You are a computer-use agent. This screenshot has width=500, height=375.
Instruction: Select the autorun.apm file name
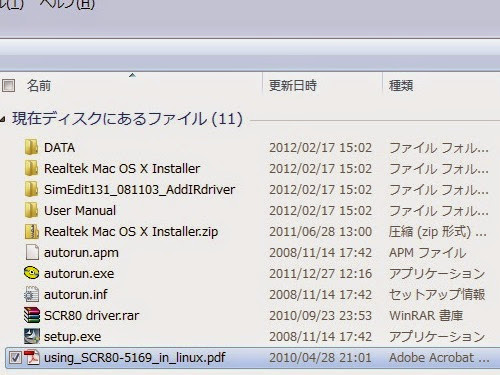(81, 253)
